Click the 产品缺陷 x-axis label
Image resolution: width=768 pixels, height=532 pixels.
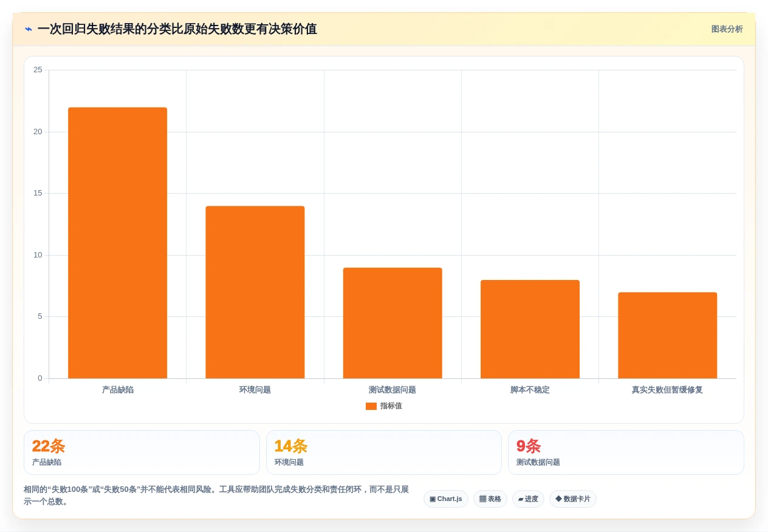[x=118, y=390]
